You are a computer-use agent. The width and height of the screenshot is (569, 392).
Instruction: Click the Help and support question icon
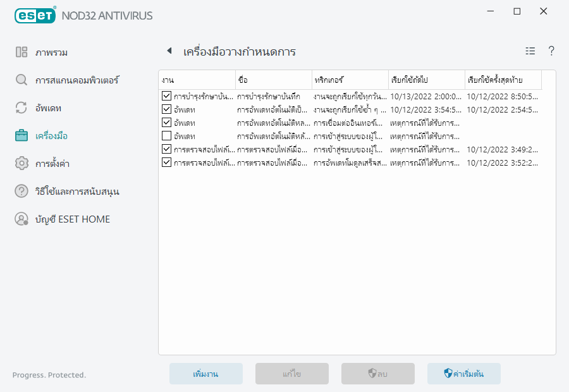(21, 192)
